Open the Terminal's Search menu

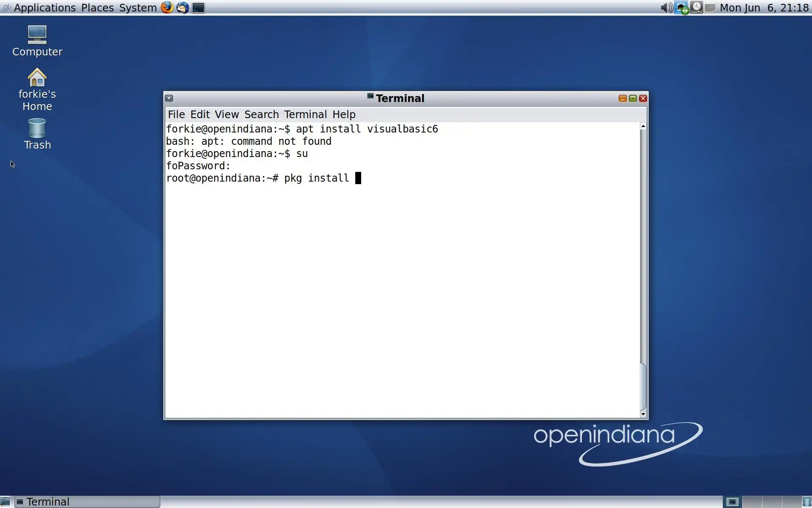[x=261, y=114]
